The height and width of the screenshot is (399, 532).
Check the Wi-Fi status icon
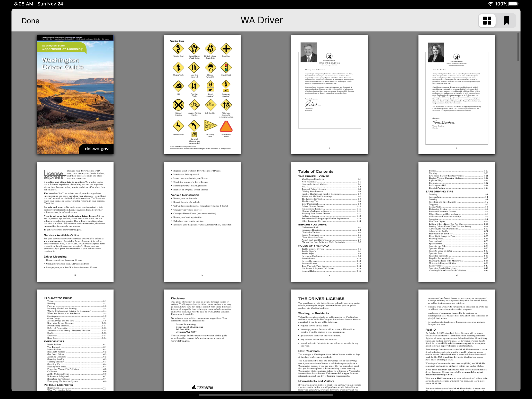pos(490,4)
